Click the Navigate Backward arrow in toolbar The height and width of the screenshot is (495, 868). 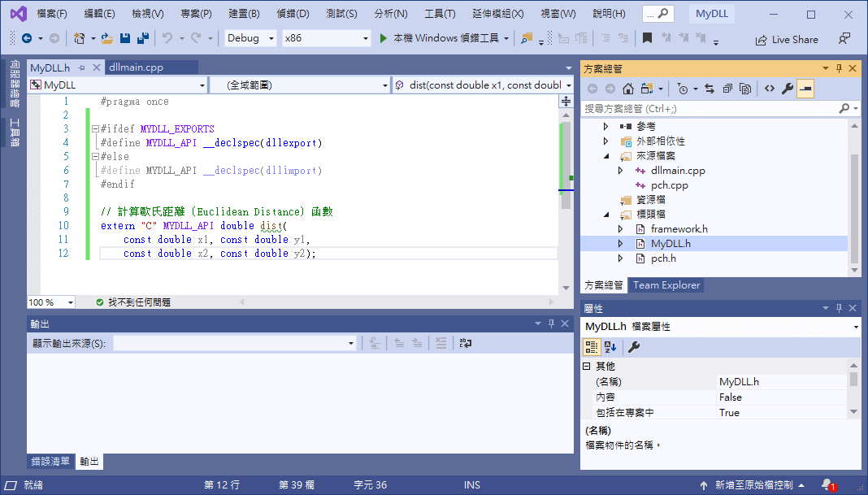point(27,38)
